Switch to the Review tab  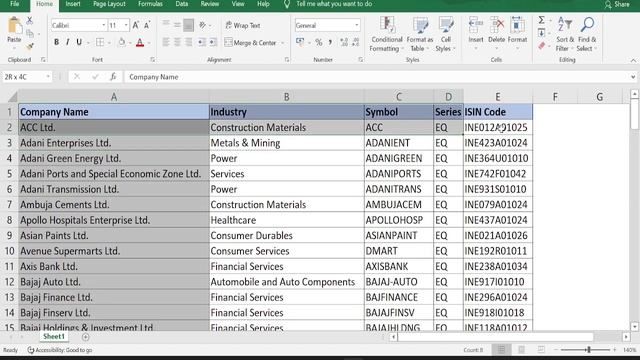(x=209, y=4)
